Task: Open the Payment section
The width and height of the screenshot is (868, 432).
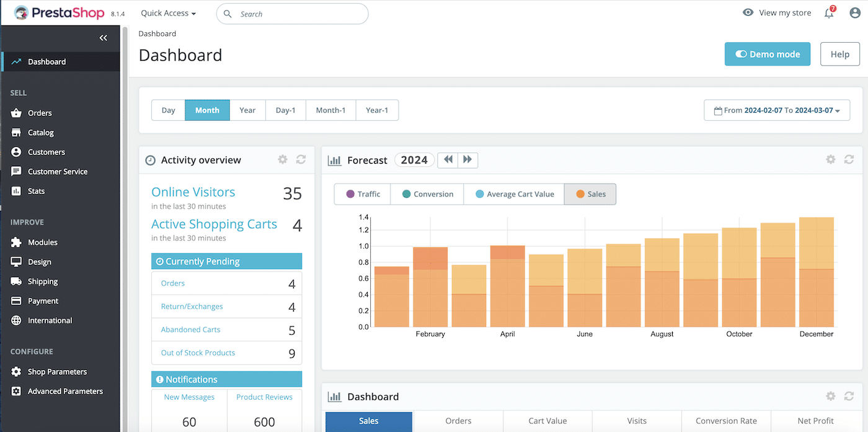Action: click(x=40, y=301)
